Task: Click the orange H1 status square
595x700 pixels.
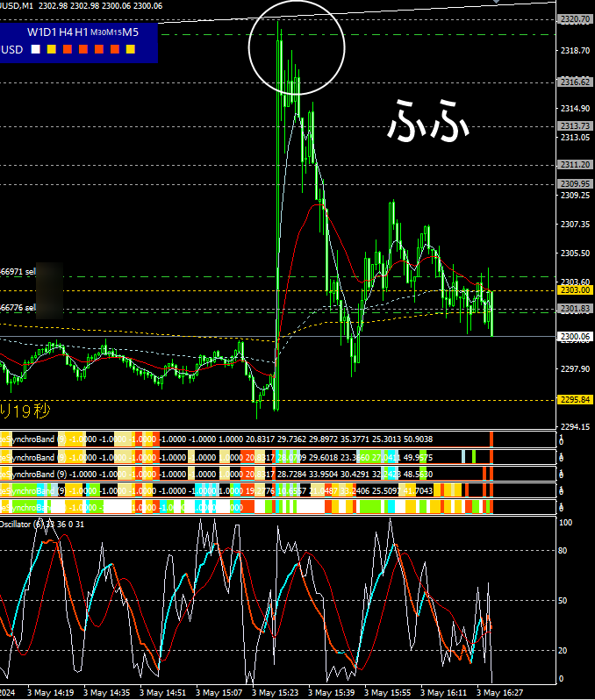Action: tap(83, 49)
